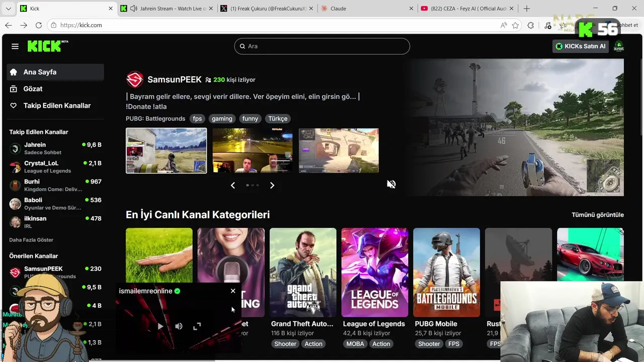Viewport: 644px width, 362px height.
Task: Play the ismailemreonline mini player
Action: (x=160, y=326)
